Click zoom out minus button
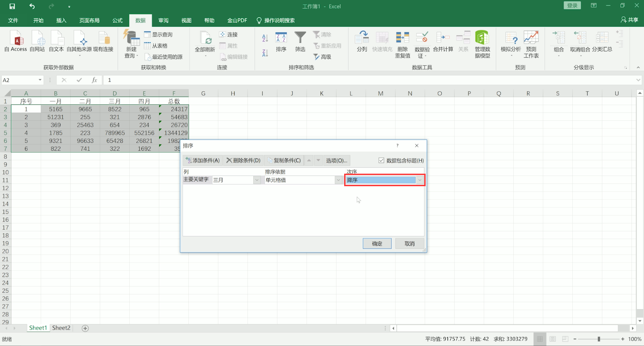This screenshot has height=346, width=644. 574,339
